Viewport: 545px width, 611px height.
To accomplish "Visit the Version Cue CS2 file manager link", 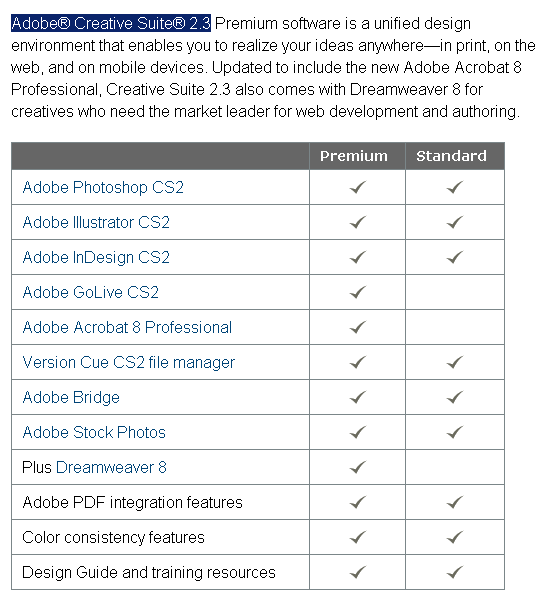I will tap(129, 362).
